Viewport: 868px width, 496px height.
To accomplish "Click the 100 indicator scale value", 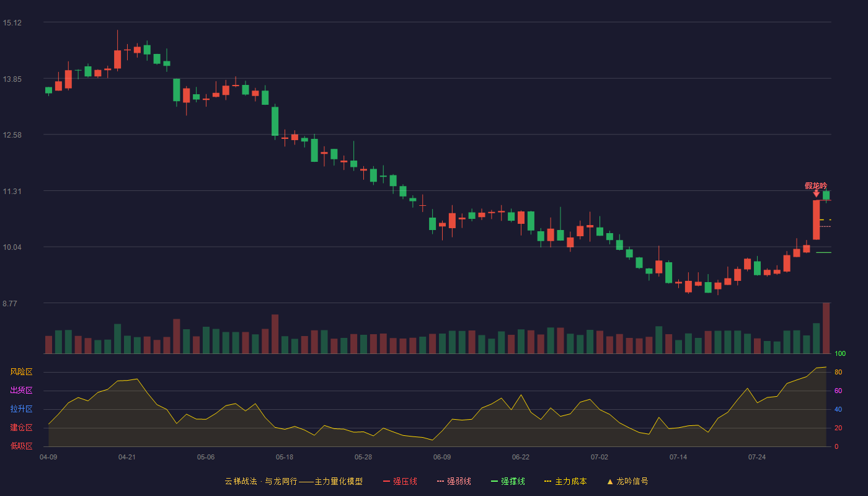I will click(x=840, y=354).
